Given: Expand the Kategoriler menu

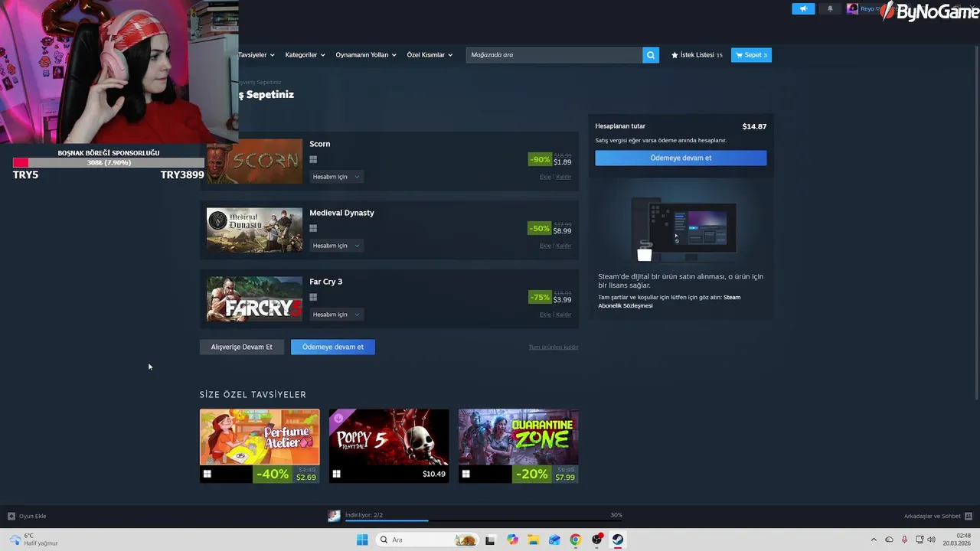Looking at the screenshot, I should click(x=305, y=55).
